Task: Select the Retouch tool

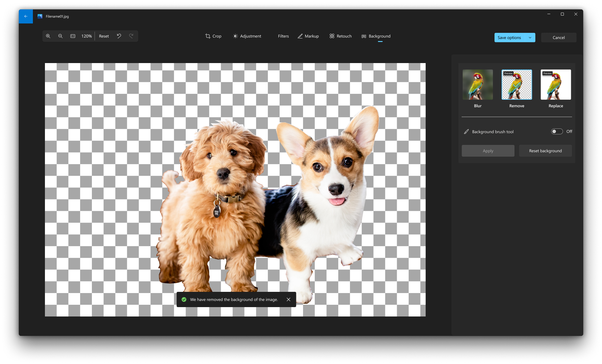Action: (x=342, y=36)
